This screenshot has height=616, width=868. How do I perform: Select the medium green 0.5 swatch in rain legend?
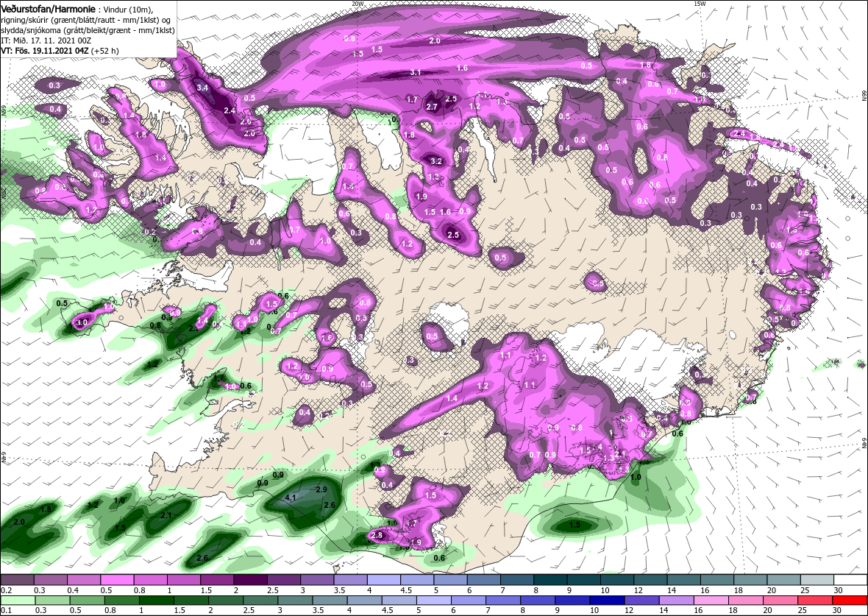click(87, 601)
